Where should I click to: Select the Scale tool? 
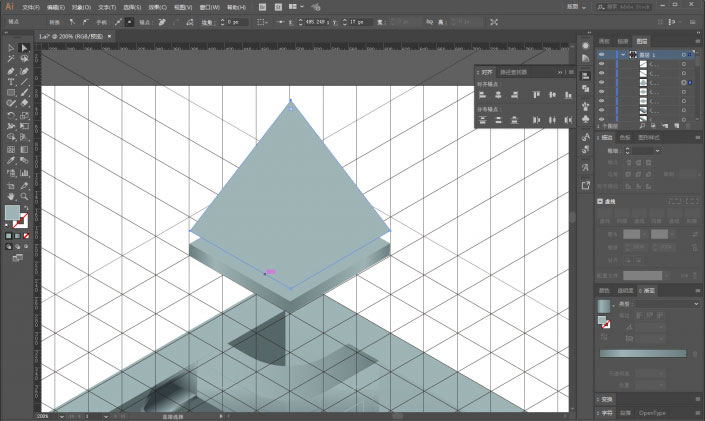click(24, 116)
